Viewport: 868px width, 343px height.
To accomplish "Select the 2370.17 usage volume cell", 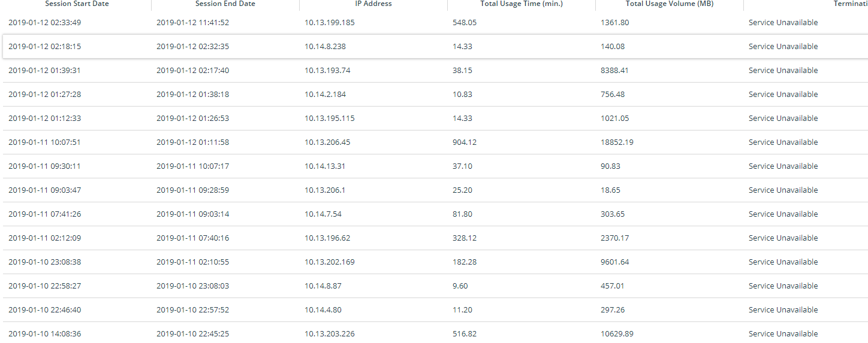I will 615,238.
